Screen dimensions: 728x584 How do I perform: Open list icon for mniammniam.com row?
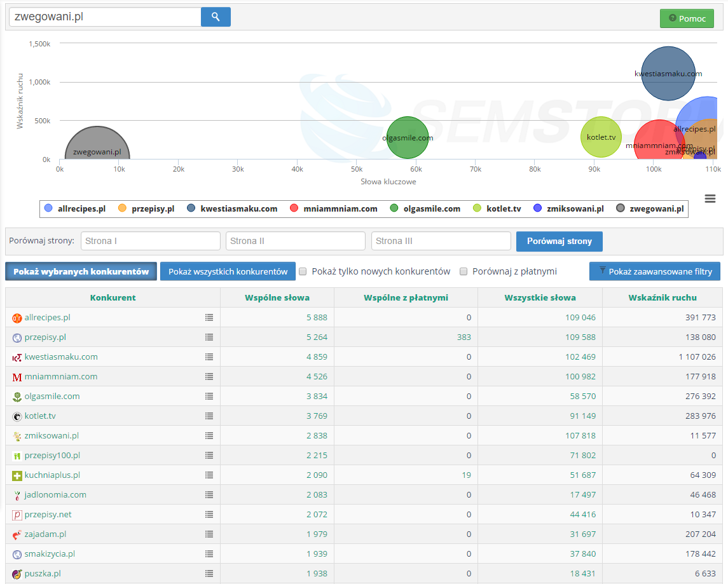point(209,377)
